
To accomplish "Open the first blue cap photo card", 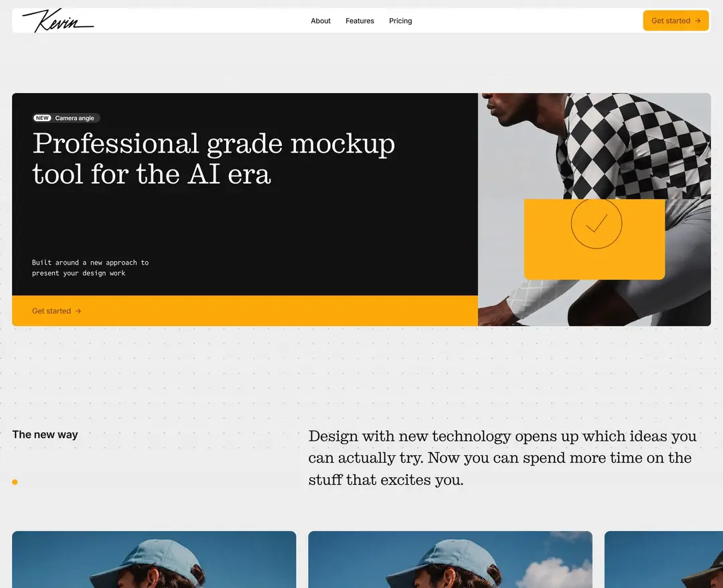I will click(x=154, y=559).
